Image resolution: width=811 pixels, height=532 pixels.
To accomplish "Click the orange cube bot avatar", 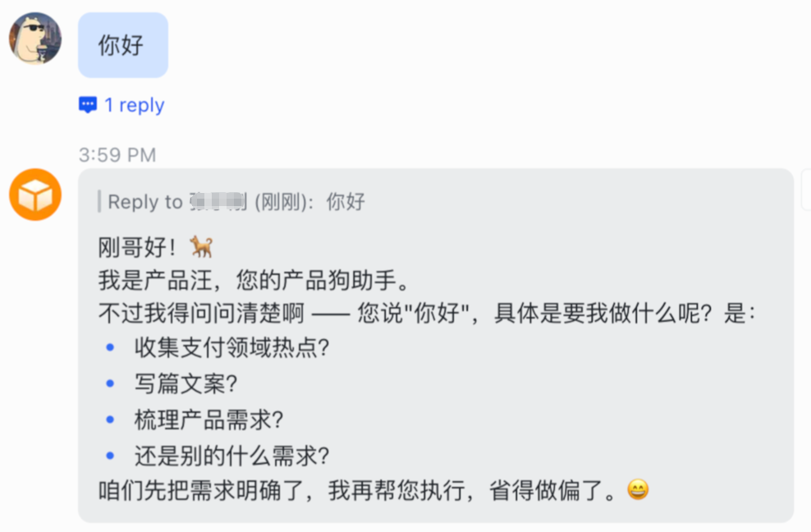I will coord(35,195).
